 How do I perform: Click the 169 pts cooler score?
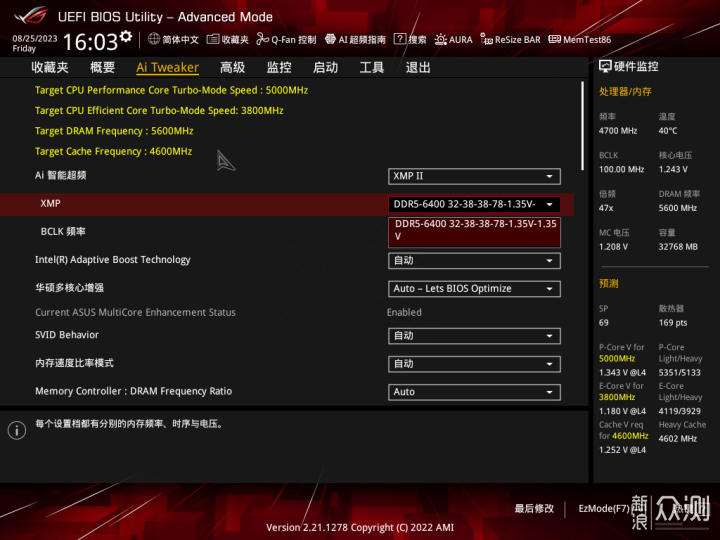(x=673, y=323)
